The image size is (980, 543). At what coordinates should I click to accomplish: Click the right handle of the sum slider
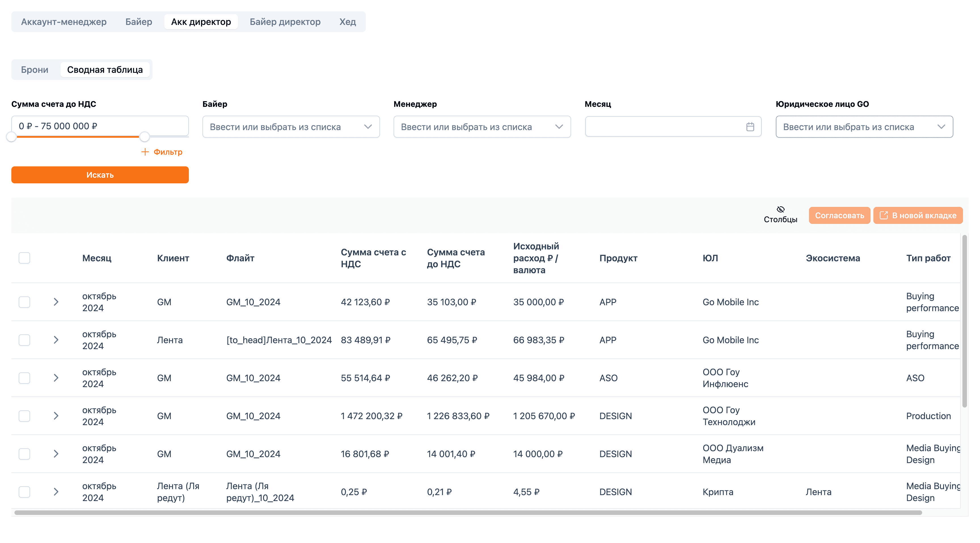coord(144,137)
